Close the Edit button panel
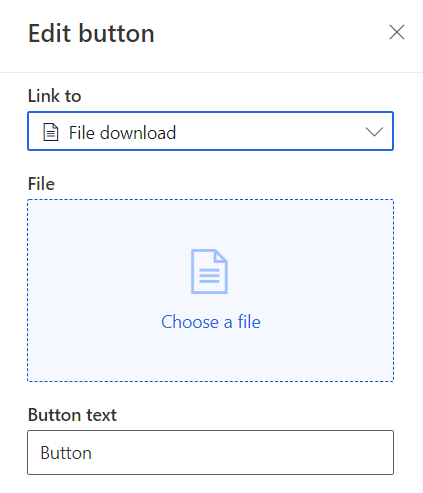The height and width of the screenshot is (493, 423). tap(397, 32)
